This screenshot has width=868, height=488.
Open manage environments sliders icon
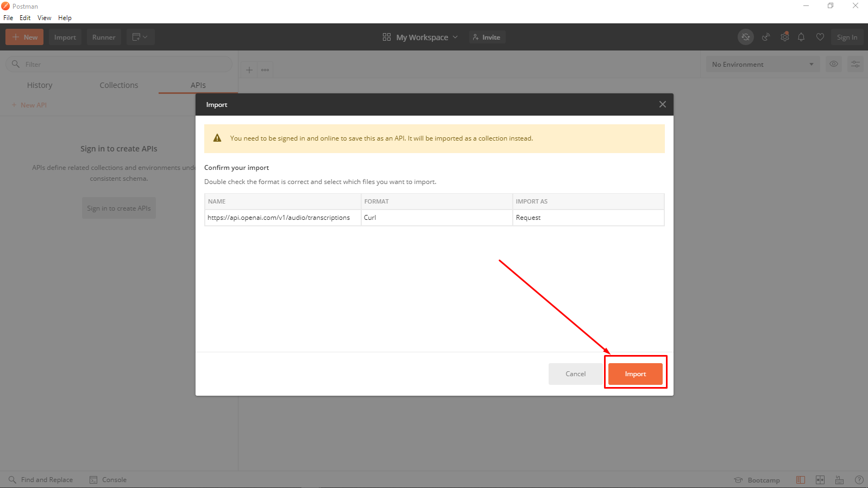point(856,64)
